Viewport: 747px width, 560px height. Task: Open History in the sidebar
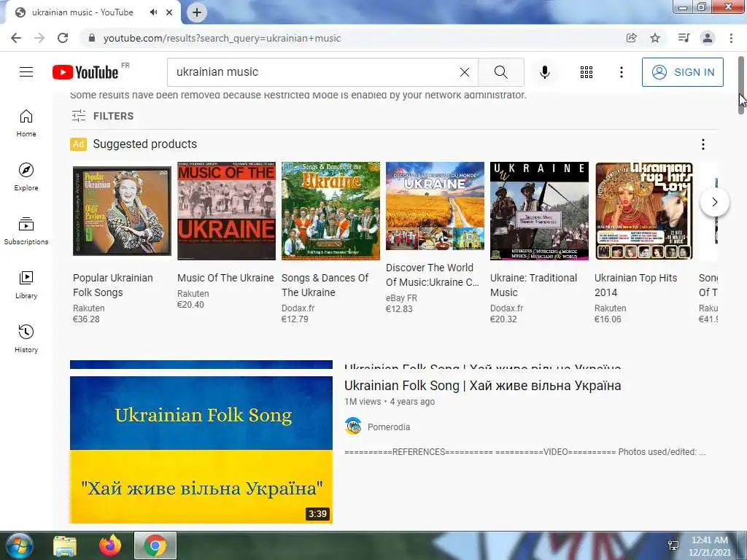point(26,338)
